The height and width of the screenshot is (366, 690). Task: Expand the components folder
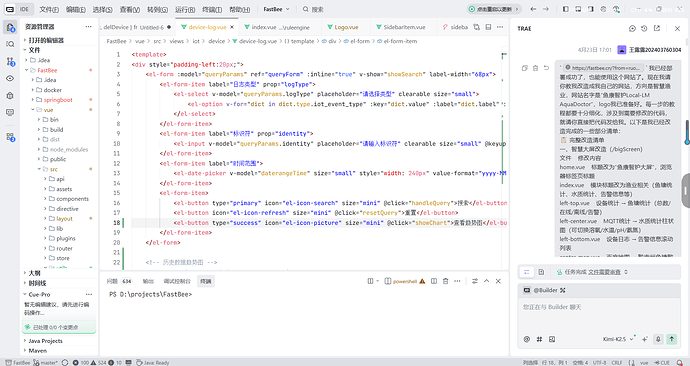point(73,199)
